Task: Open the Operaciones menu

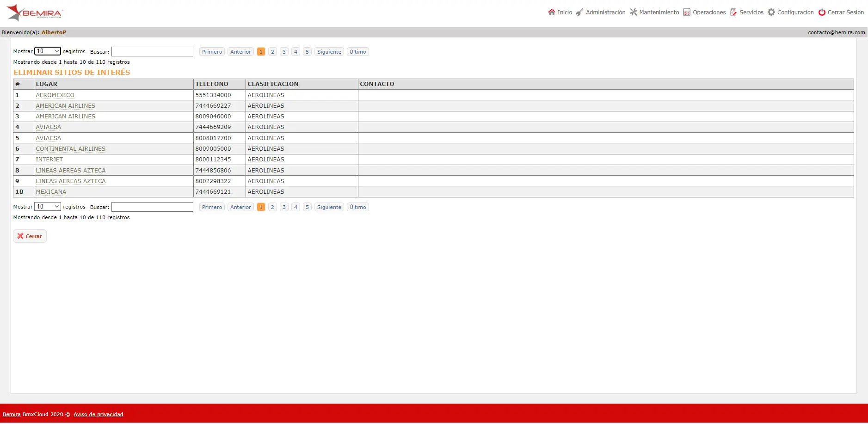Action: [709, 12]
